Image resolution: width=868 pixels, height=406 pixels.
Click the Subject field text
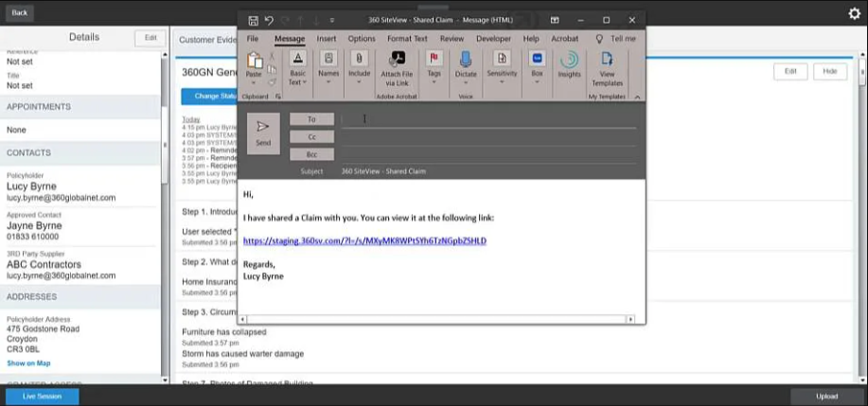pyautogui.click(x=383, y=171)
